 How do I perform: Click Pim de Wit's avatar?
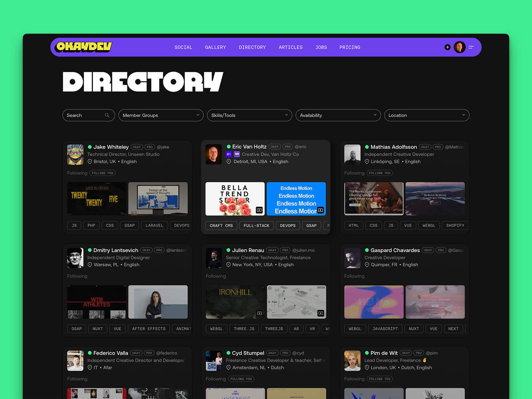coord(352,361)
